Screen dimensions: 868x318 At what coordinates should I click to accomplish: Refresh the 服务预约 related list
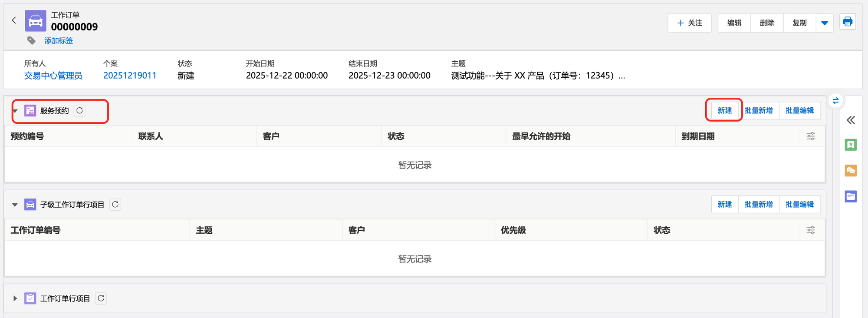click(80, 111)
